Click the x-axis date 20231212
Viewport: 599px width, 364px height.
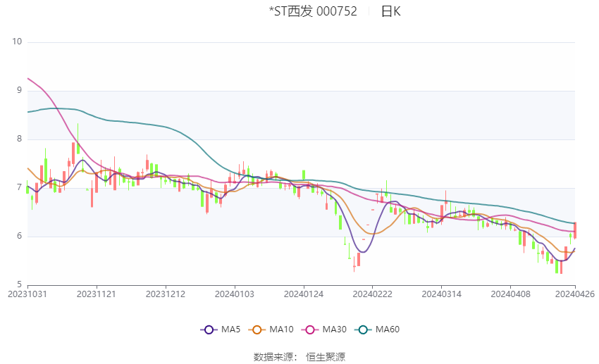(166, 294)
